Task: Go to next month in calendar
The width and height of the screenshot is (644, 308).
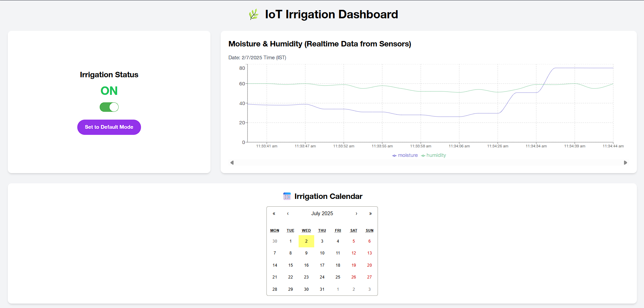Action: tap(356, 213)
